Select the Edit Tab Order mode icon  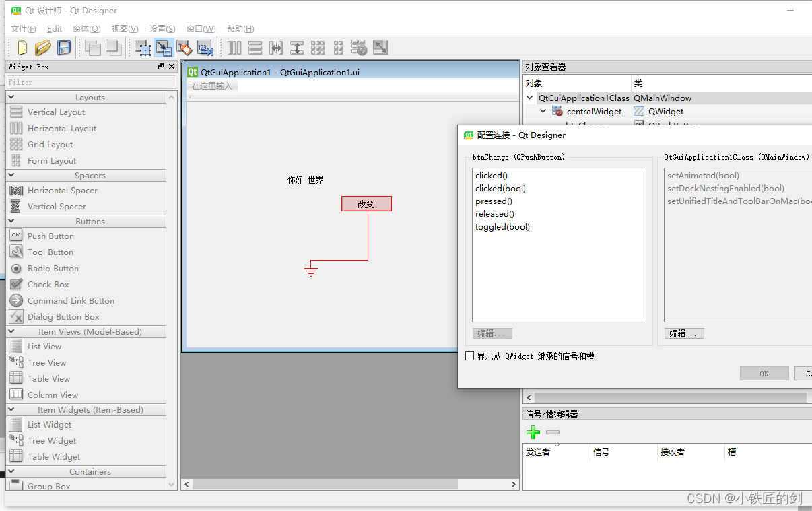pyautogui.click(x=205, y=48)
